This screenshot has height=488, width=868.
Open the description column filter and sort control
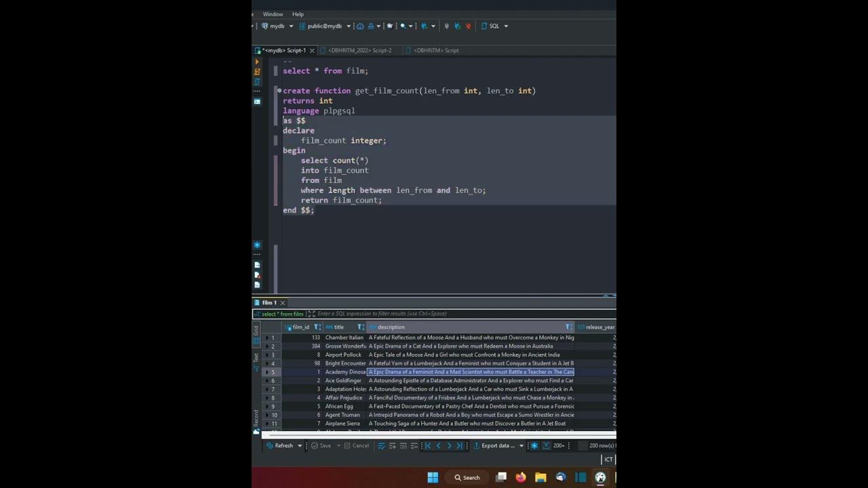click(x=568, y=327)
